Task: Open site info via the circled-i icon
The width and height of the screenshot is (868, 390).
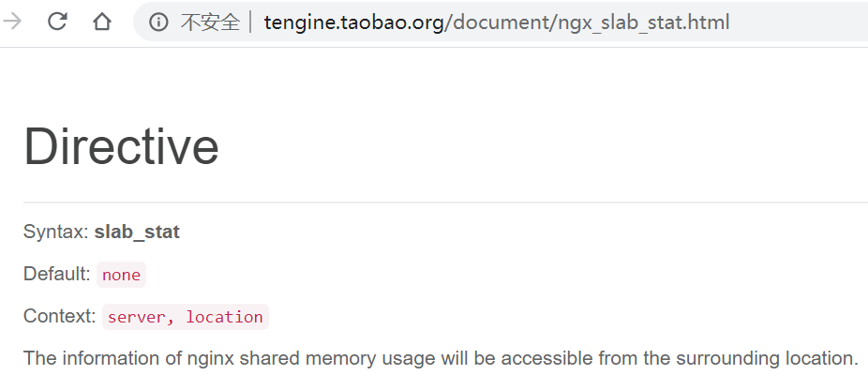Action: point(158,22)
